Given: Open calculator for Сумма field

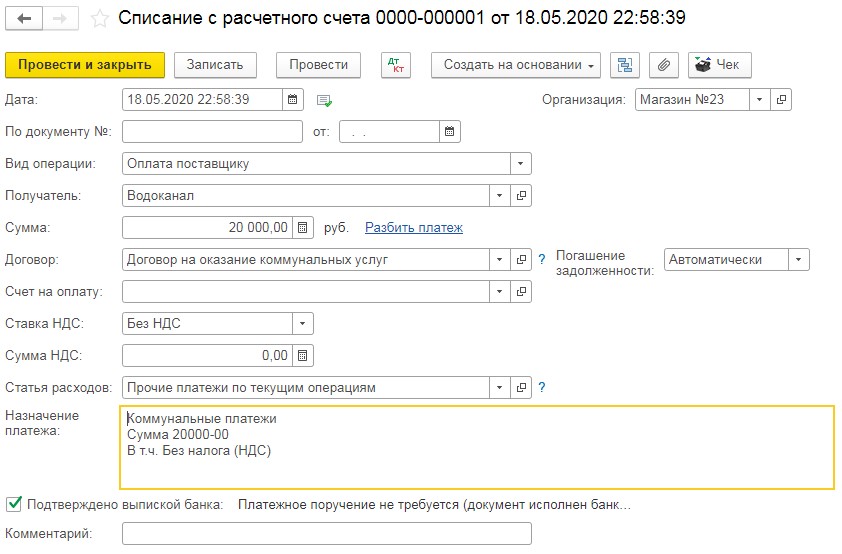Looking at the screenshot, I should click(x=304, y=227).
